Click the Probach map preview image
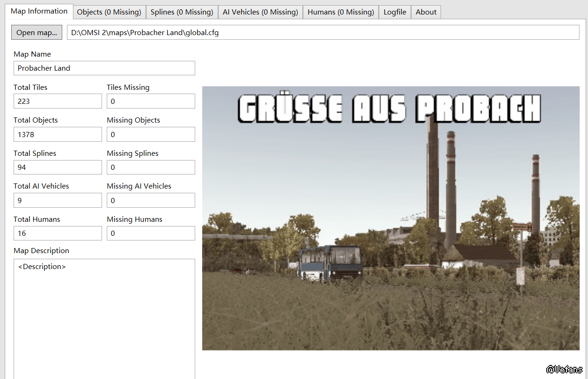The image size is (588, 379). (x=390, y=218)
